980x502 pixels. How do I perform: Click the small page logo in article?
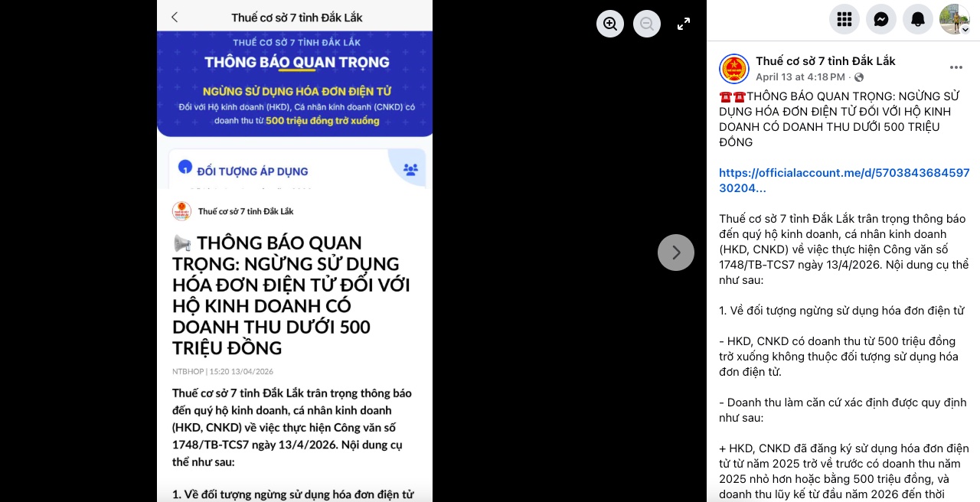click(181, 211)
